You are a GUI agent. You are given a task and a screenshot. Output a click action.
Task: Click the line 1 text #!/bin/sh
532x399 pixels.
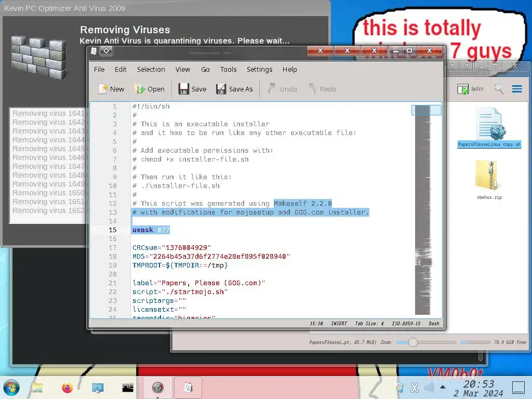pos(151,106)
